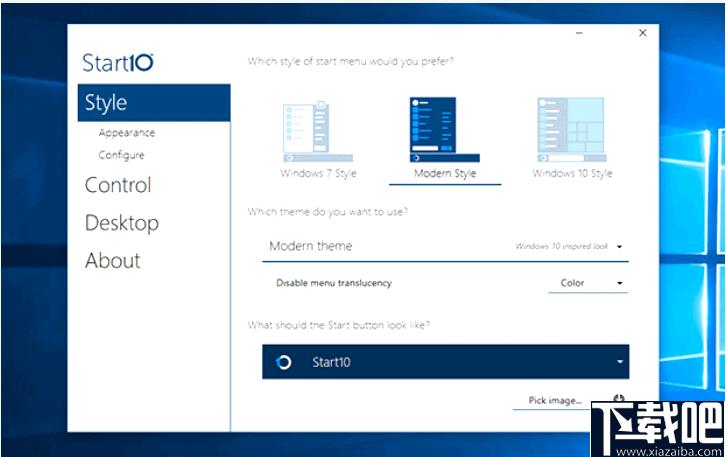
Task: Select the Windows 7 Style thumbnail
Action: click(318, 131)
